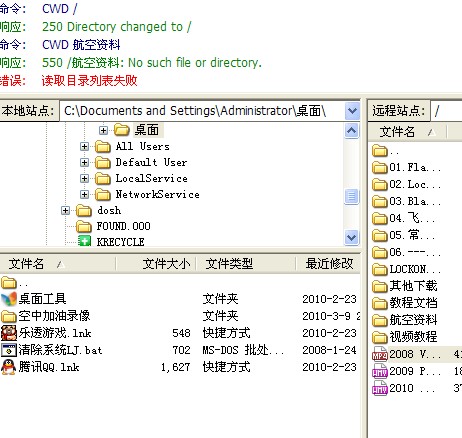
Task: Click the '250 Directory changed to /' log line
Action: 117,27
